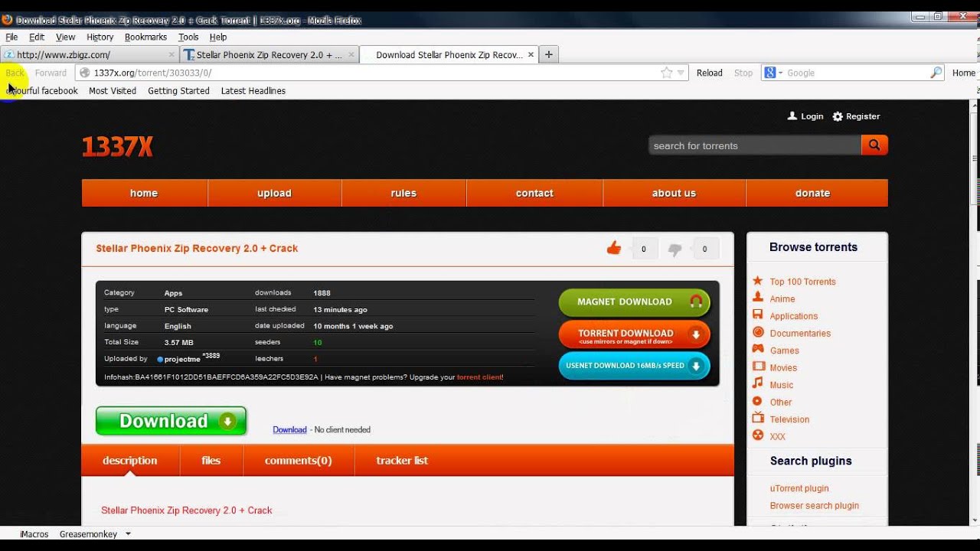Open the URL history dropdown arrow
Viewport: 980px width, 551px height.
[x=681, y=73]
